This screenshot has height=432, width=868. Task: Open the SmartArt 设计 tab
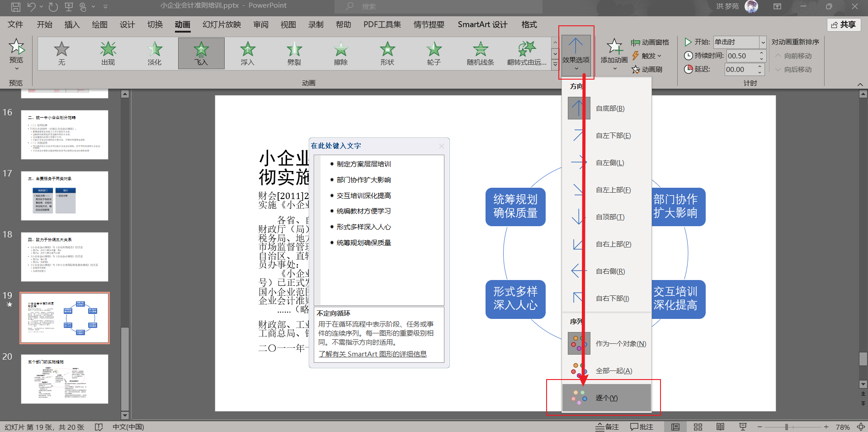tap(482, 24)
